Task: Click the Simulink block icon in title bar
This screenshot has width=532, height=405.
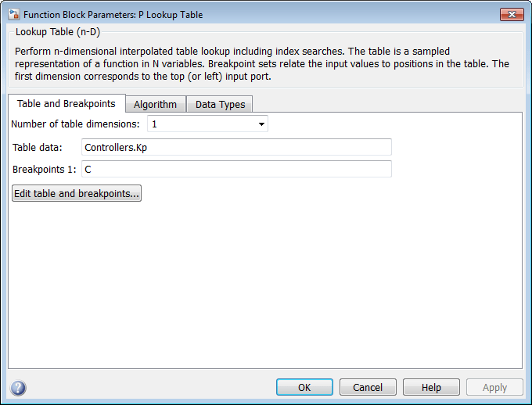Action: pos(13,14)
